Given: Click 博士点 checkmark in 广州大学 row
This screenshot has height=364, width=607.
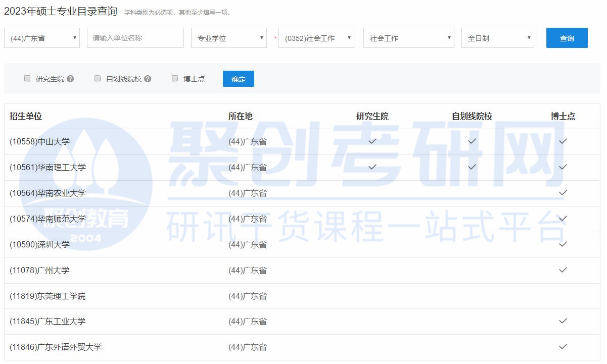Looking at the screenshot, I should (563, 270).
